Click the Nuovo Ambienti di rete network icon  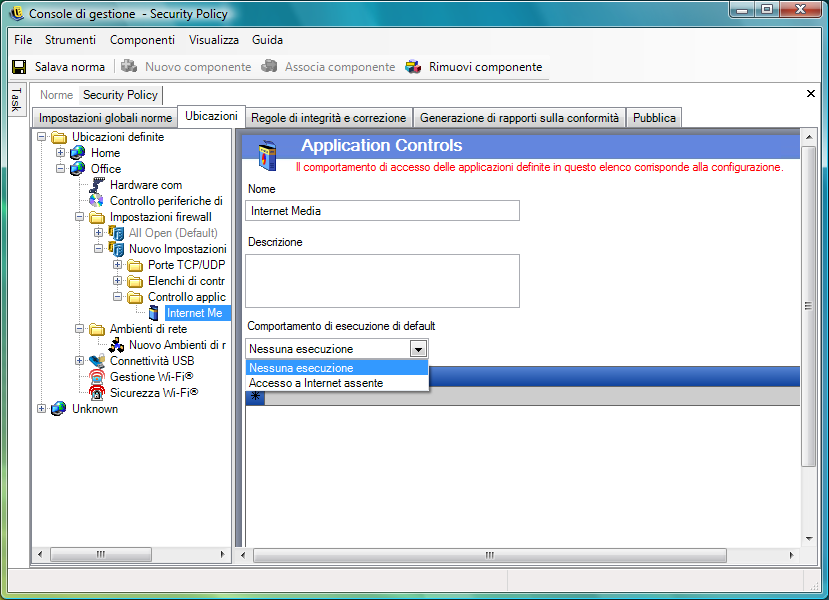pos(116,345)
